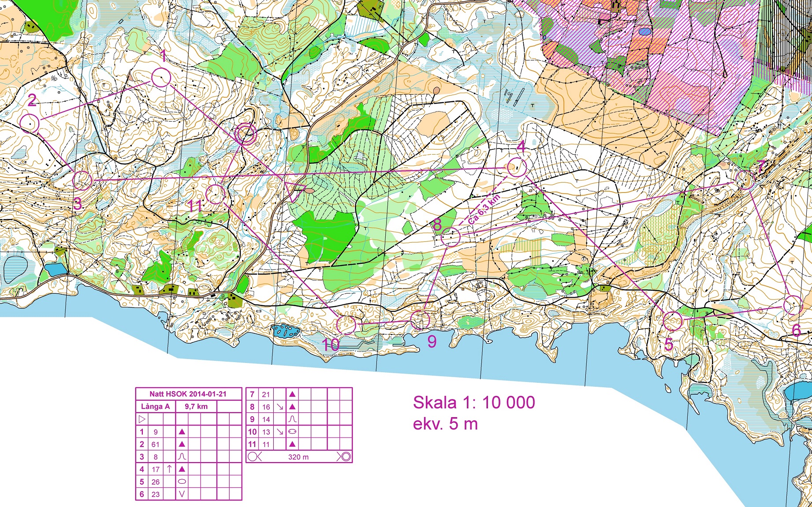This screenshot has width=812, height=507.
Task: Click the north arrow in description row 4
Action: pyautogui.click(x=169, y=469)
